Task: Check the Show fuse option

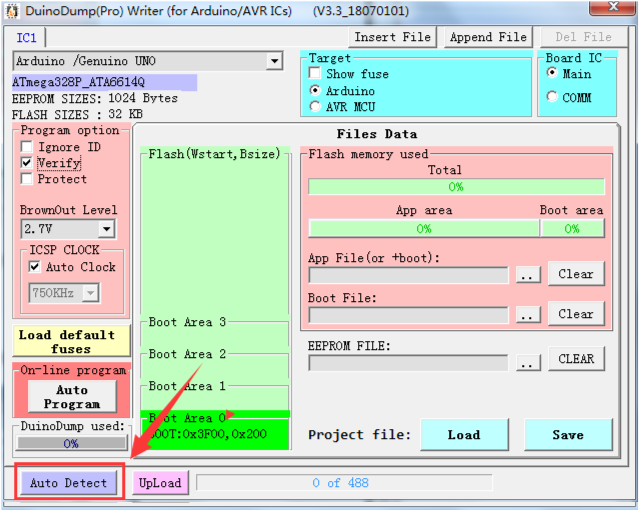Action: [x=315, y=74]
